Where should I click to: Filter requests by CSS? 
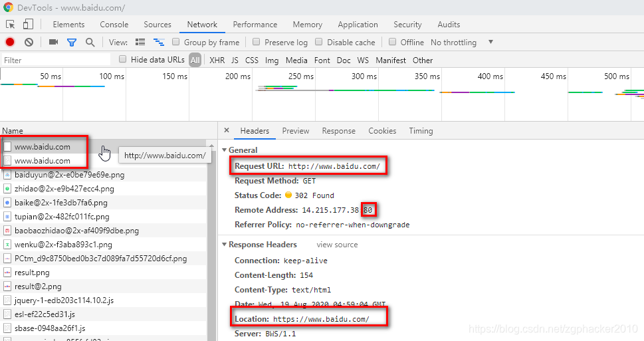[252, 60]
